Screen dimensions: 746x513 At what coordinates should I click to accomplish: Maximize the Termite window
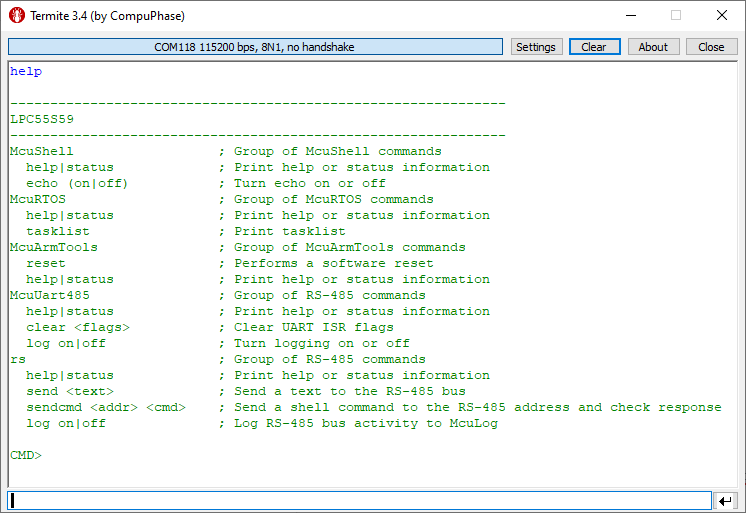click(x=676, y=16)
